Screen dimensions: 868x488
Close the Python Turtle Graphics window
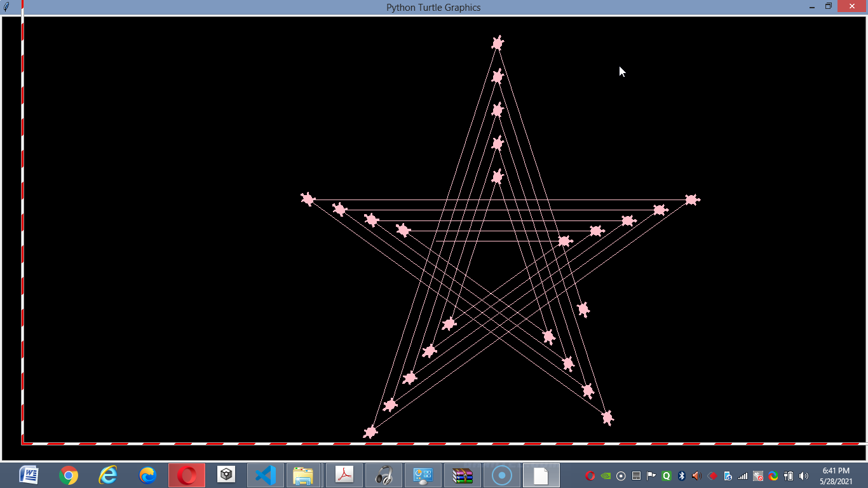[x=852, y=6]
